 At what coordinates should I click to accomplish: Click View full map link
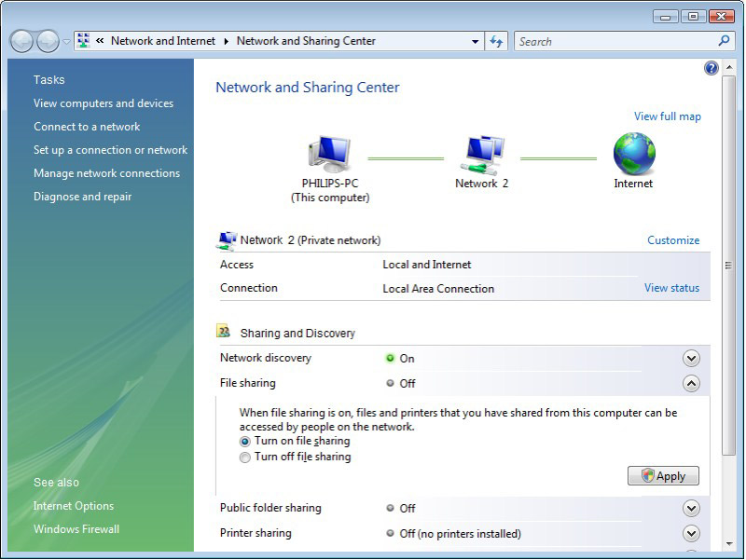click(667, 116)
